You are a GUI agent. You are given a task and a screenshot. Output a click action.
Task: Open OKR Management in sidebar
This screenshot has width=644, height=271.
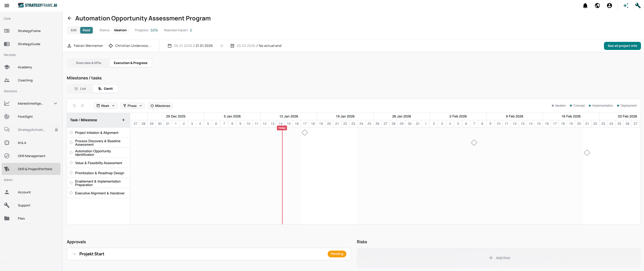tap(32, 156)
